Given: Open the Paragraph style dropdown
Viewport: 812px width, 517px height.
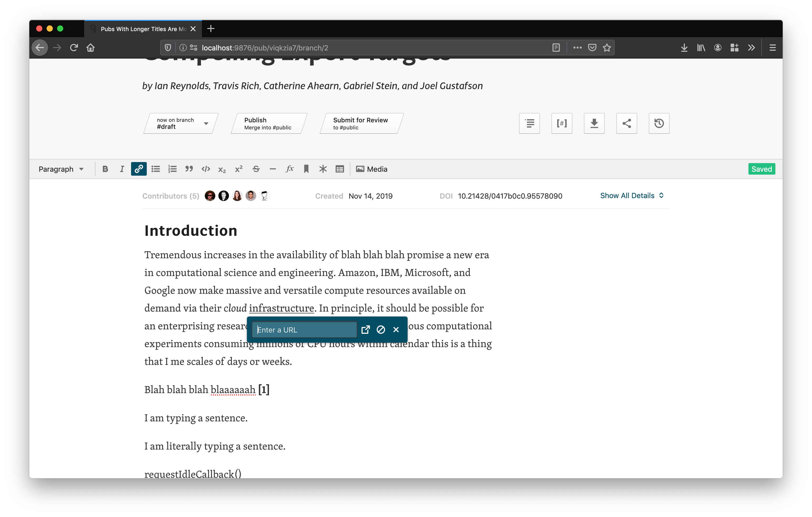Looking at the screenshot, I should pyautogui.click(x=61, y=169).
